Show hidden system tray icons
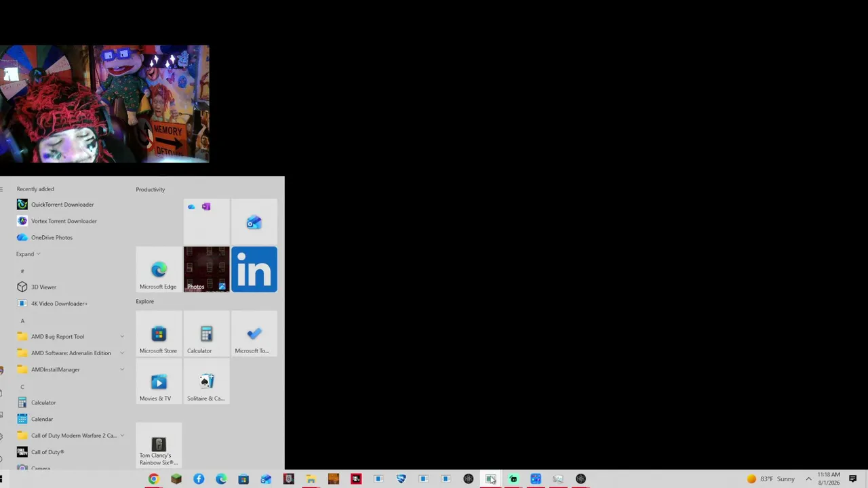868x488 pixels. coord(808,479)
